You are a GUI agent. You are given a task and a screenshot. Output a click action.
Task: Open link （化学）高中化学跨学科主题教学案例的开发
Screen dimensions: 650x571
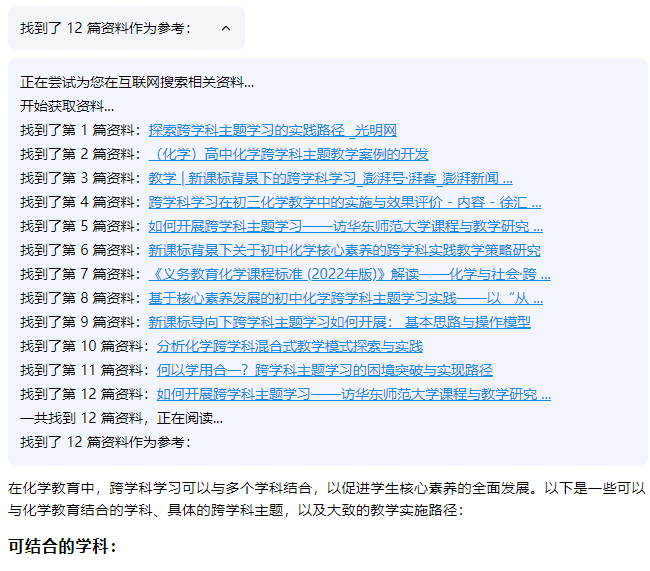pyautogui.click(x=288, y=154)
